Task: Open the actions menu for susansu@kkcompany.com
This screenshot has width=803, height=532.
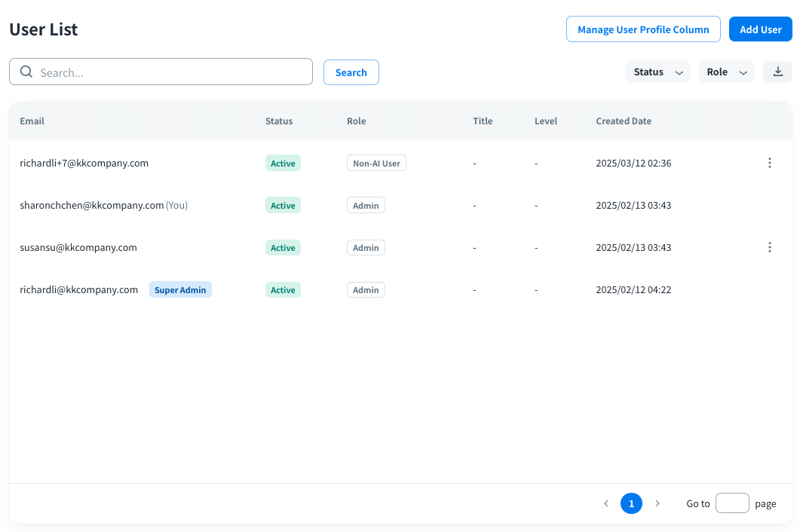Action: (x=769, y=247)
